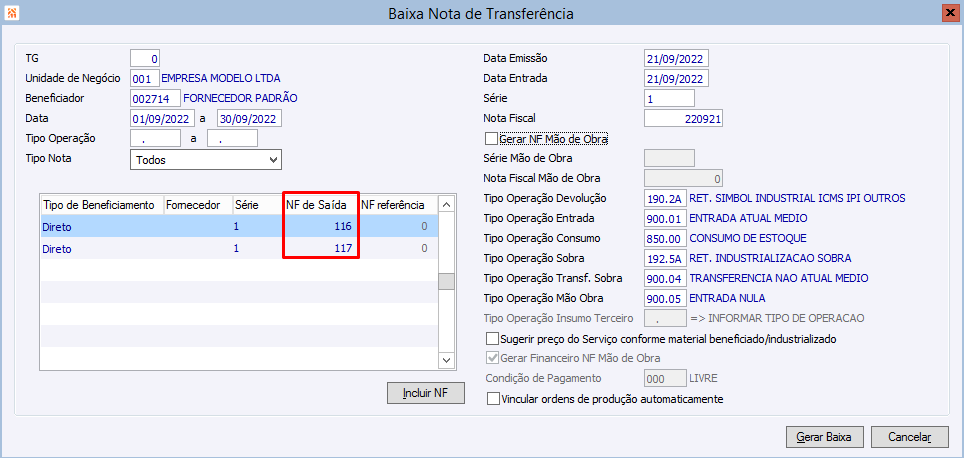Click the ENTRADA NULA description
964x458 pixels.
[x=727, y=298]
